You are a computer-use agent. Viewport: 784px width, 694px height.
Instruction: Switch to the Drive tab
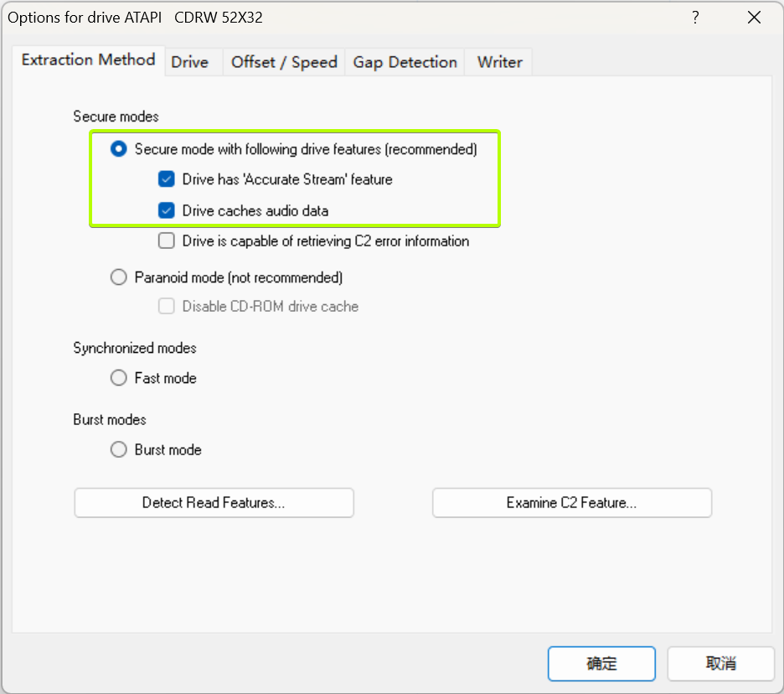(190, 62)
